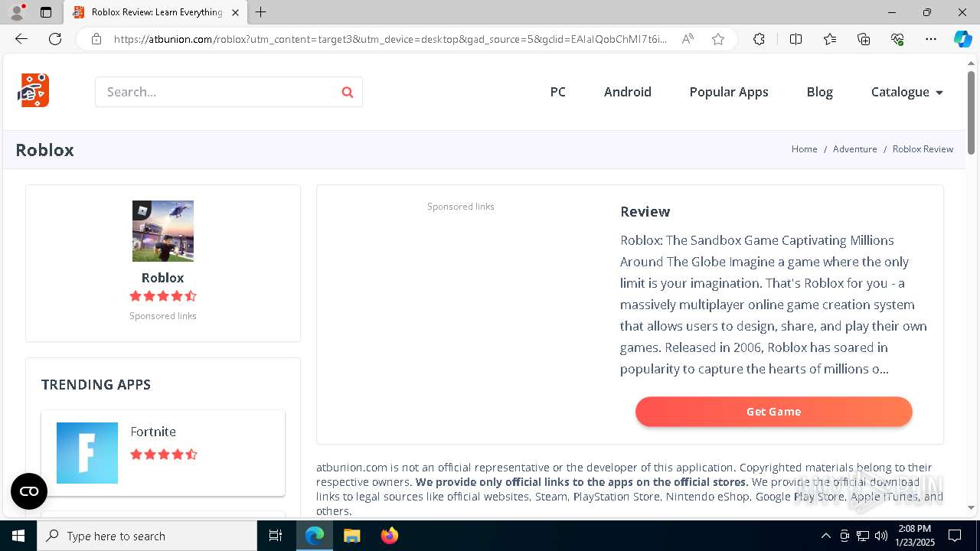
Task: Open the Blog menu item
Action: [819, 92]
